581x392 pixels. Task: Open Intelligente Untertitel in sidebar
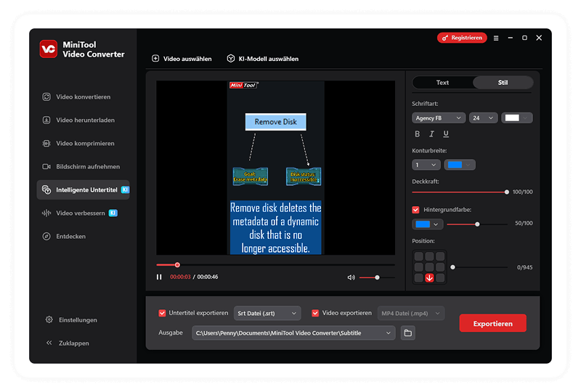84,189
